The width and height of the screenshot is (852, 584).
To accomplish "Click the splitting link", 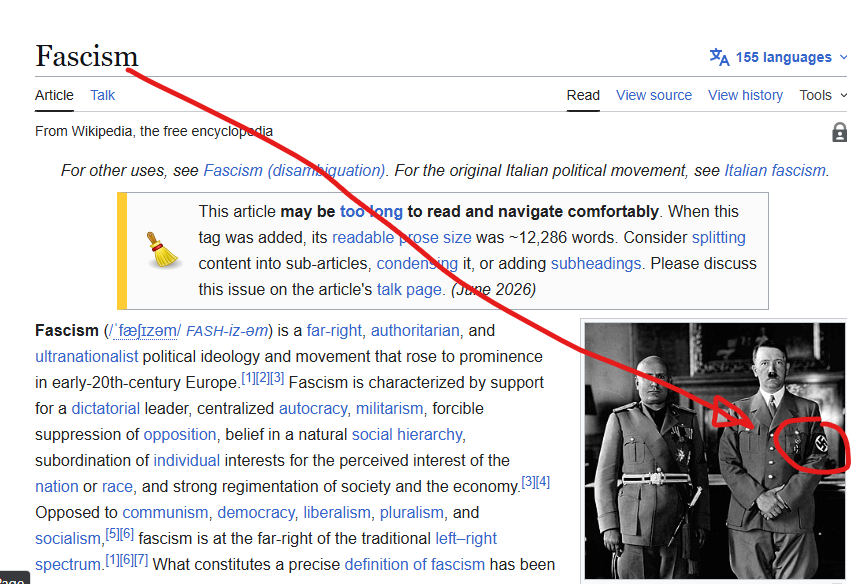I will [x=718, y=237].
